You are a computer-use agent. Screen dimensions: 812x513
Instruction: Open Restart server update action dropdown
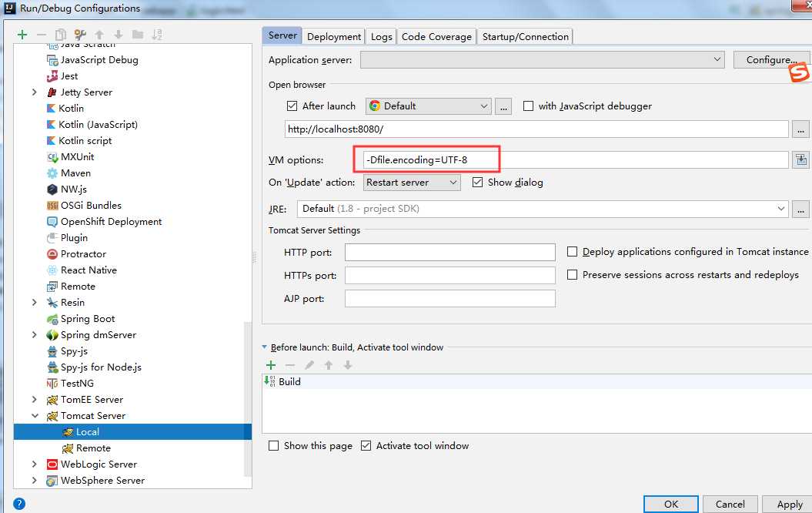[413, 183]
